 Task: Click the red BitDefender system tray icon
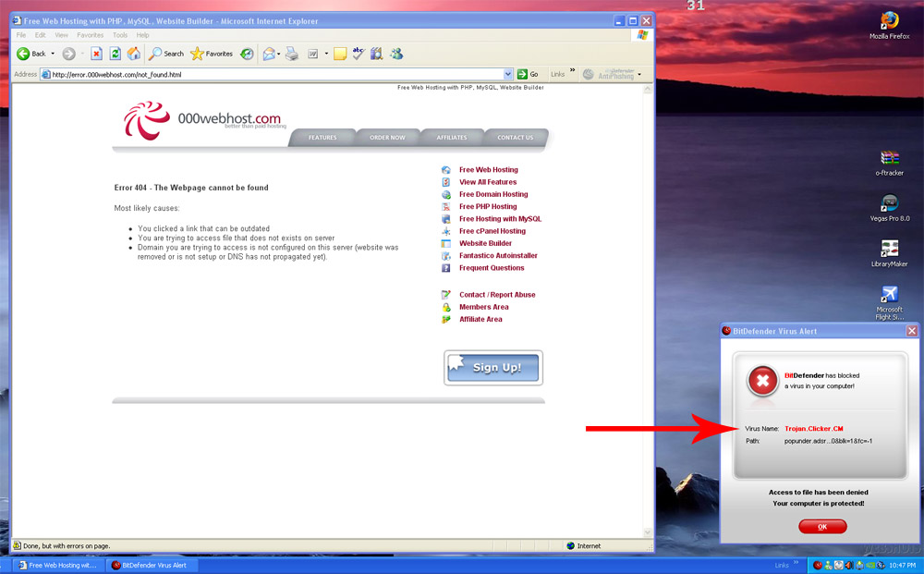click(x=818, y=565)
